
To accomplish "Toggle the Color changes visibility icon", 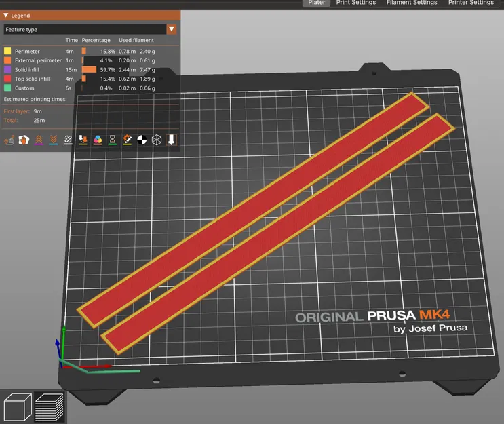I will (98, 140).
